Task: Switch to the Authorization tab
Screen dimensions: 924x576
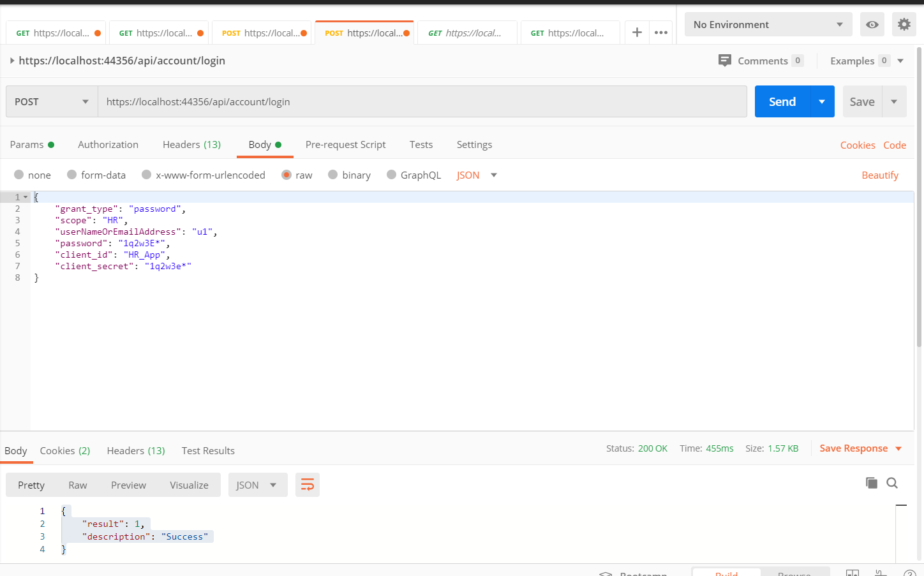Action: 108,145
